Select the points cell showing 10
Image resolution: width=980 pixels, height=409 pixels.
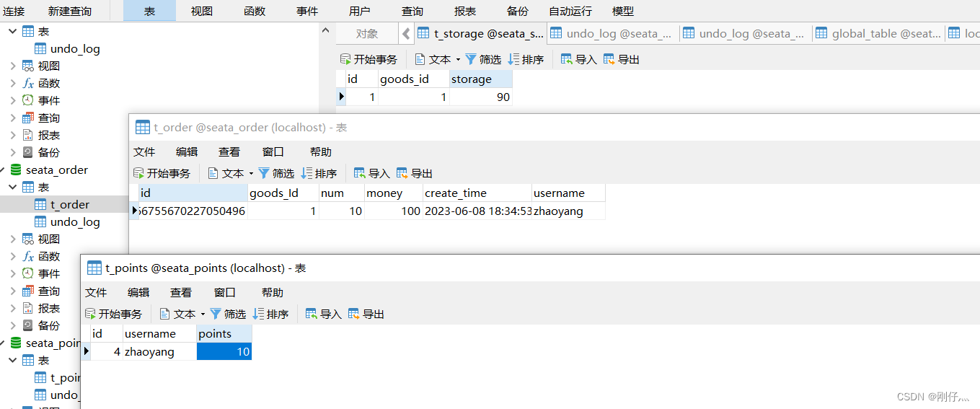click(224, 352)
